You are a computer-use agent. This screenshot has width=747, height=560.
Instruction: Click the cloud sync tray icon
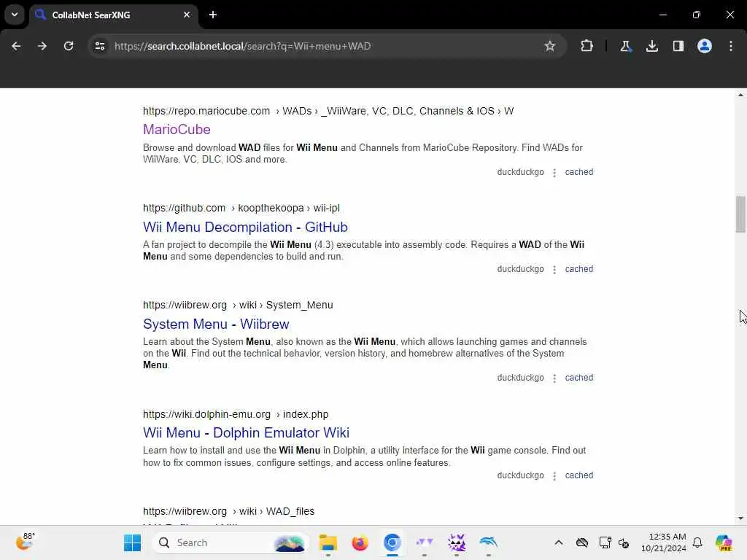coord(581,542)
